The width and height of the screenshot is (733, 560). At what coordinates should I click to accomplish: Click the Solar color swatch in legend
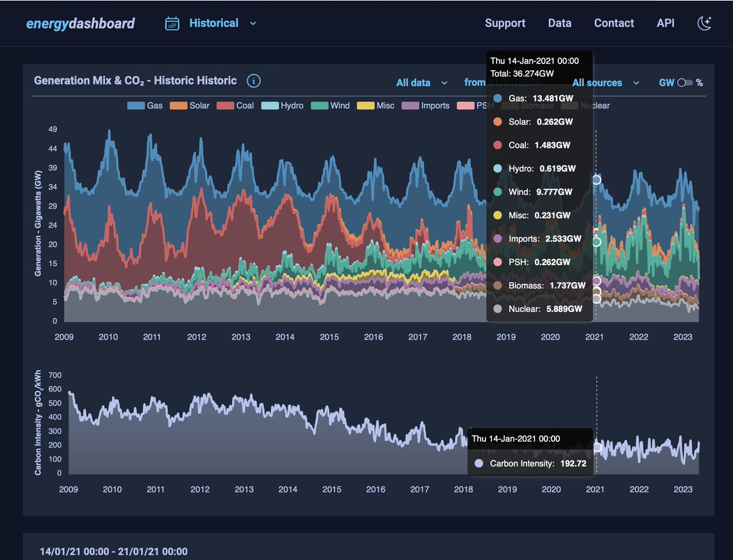pyautogui.click(x=178, y=106)
